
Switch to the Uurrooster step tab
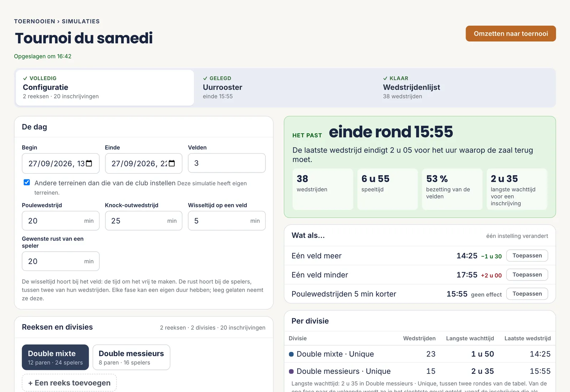pos(285,88)
